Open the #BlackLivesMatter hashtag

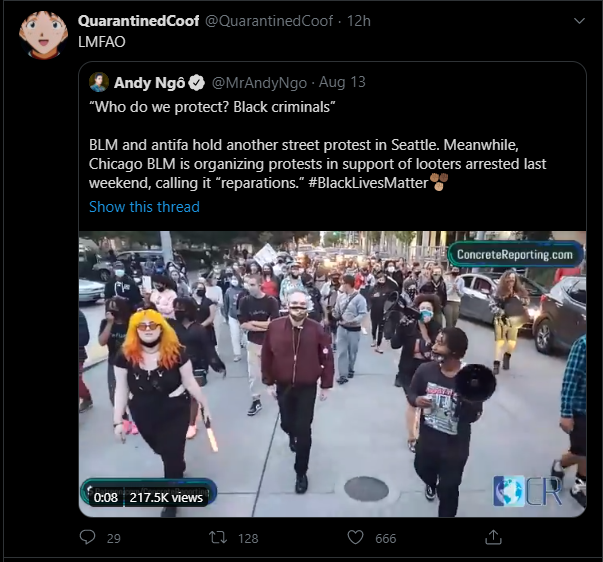368,183
